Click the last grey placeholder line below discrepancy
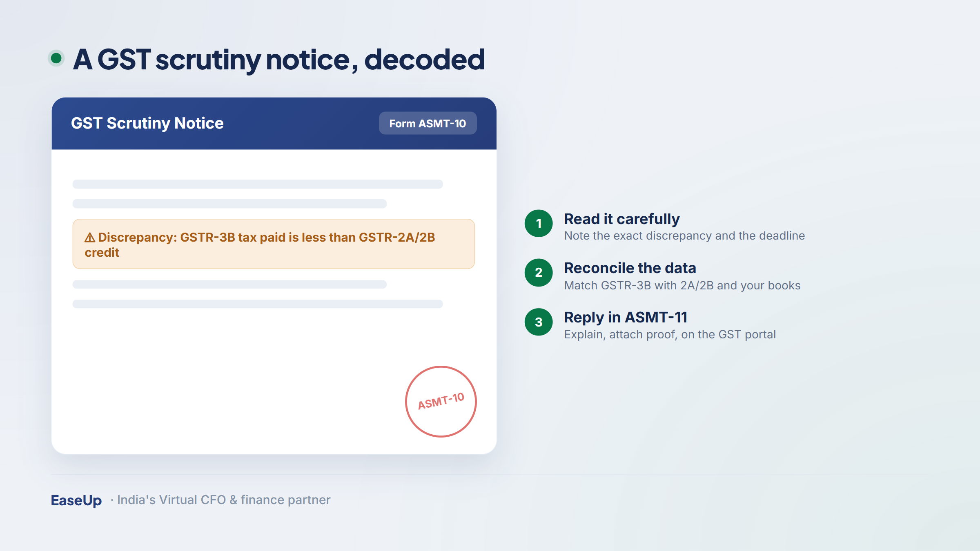The image size is (980, 551). pyautogui.click(x=258, y=304)
